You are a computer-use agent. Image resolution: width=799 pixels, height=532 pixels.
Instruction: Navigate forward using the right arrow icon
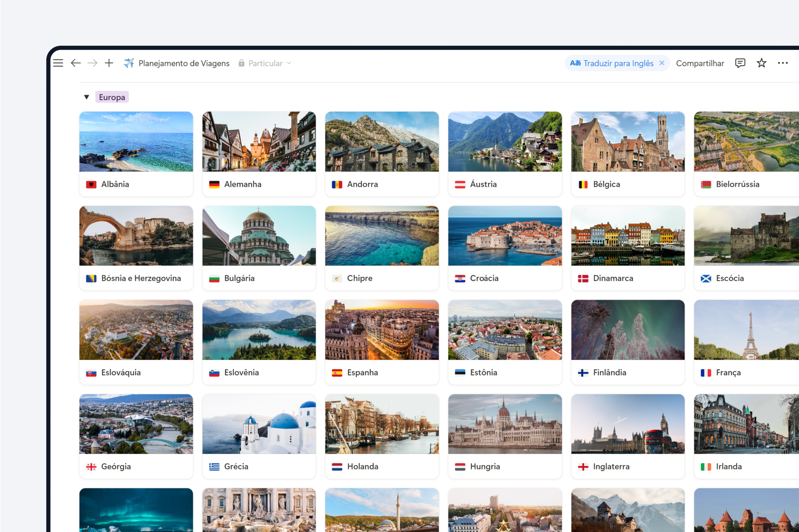click(x=92, y=63)
